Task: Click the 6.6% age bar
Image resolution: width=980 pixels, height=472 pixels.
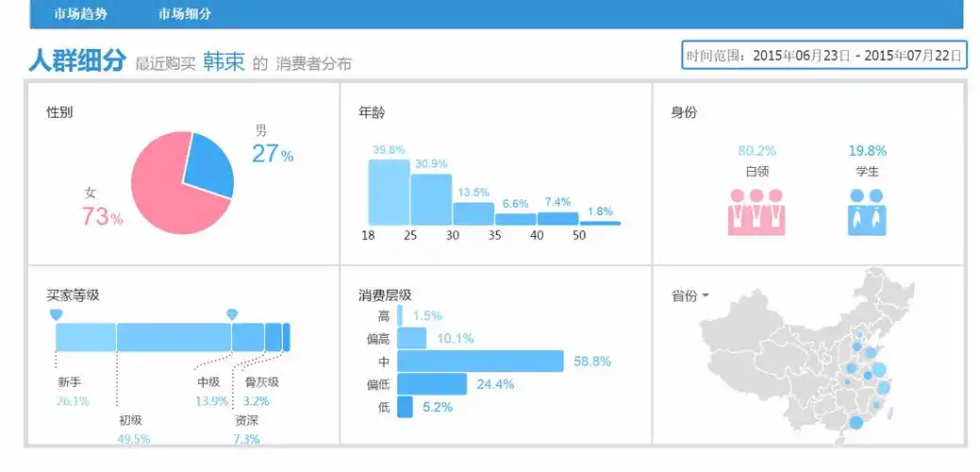Action: tap(516, 219)
